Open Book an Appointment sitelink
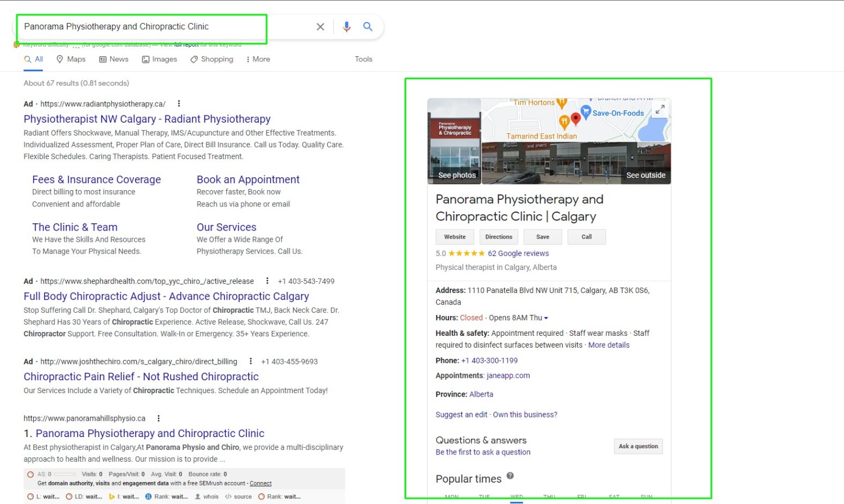 coord(248,179)
